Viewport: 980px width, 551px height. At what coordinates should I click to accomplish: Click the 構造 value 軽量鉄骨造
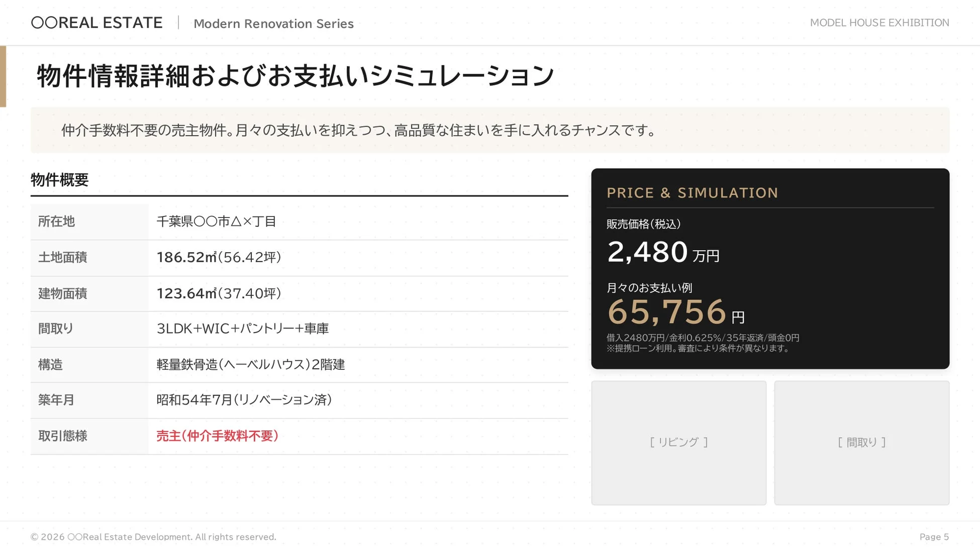click(x=250, y=365)
